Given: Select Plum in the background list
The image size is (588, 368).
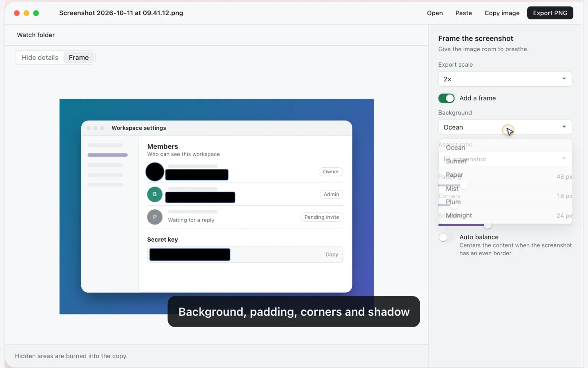Looking at the screenshot, I should point(505,202).
